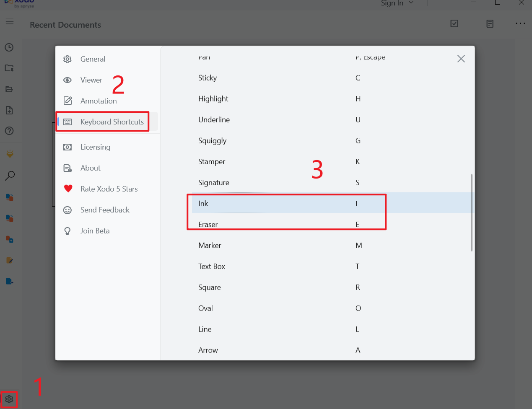
Task: Open the General settings tab
Action: (x=107, y=59)
